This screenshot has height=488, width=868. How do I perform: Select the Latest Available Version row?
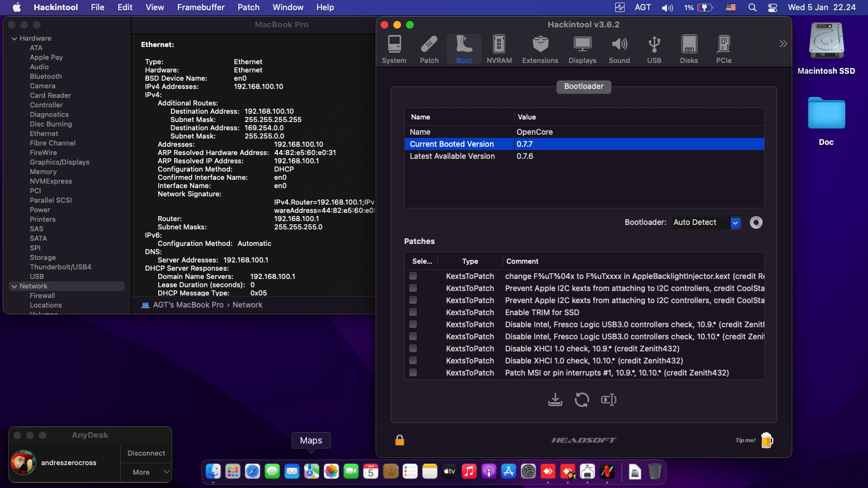(452, 156)
